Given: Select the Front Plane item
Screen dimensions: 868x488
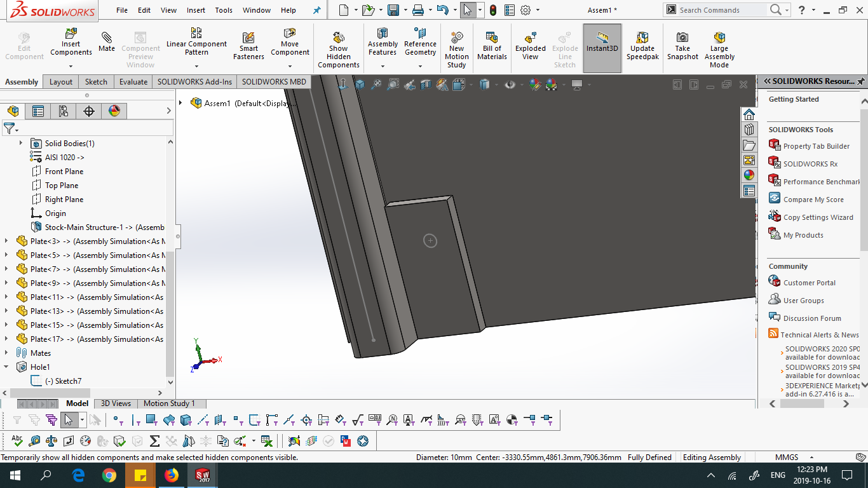Looking at the screenshot, I should [x=64, y=171].
